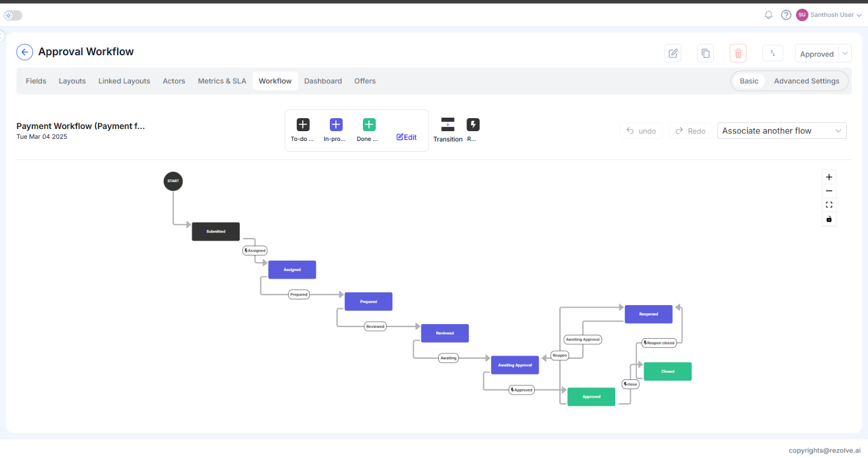Click the Reopen closed transition label

(659, 343)
